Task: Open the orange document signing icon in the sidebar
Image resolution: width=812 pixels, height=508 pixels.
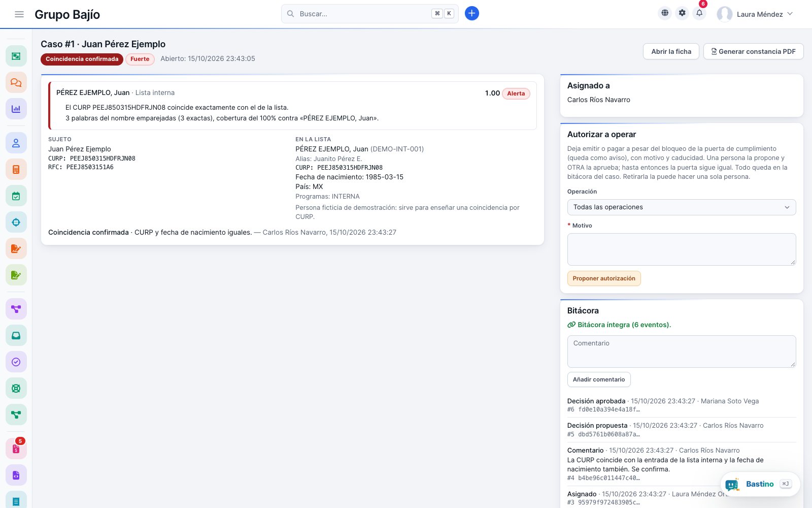Action: (16, 249)
